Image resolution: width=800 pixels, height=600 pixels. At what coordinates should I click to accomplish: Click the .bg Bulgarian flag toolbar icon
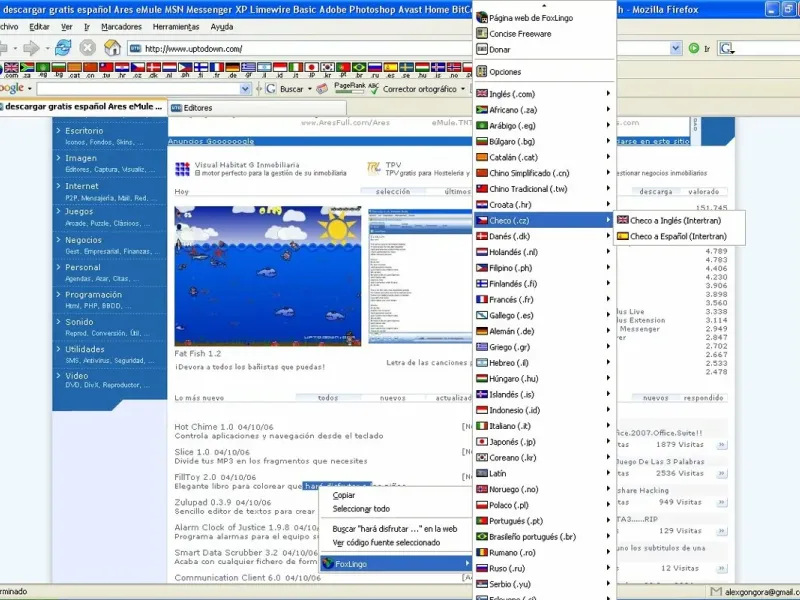pyautogui.click(x=59, y=68)
